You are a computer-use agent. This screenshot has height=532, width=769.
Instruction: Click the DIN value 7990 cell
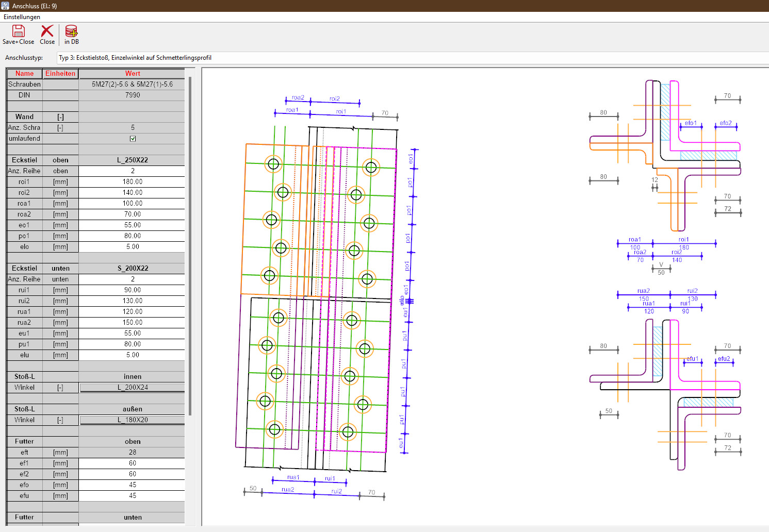(132, 95)
